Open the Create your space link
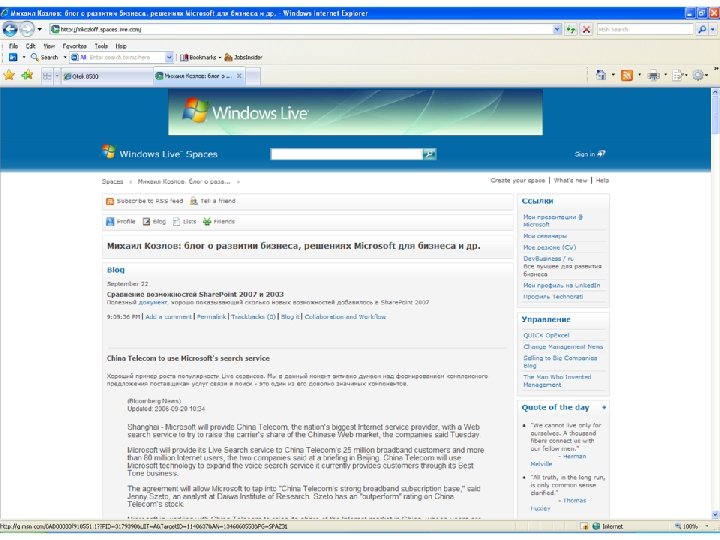This screenshot has height=540, width=720. 518,180
